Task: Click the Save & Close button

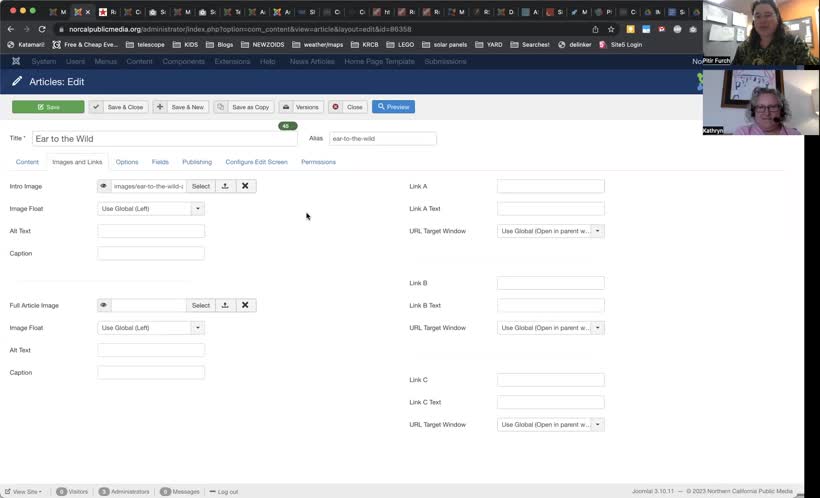Action: pyautogui.click(x=119, y=107)
